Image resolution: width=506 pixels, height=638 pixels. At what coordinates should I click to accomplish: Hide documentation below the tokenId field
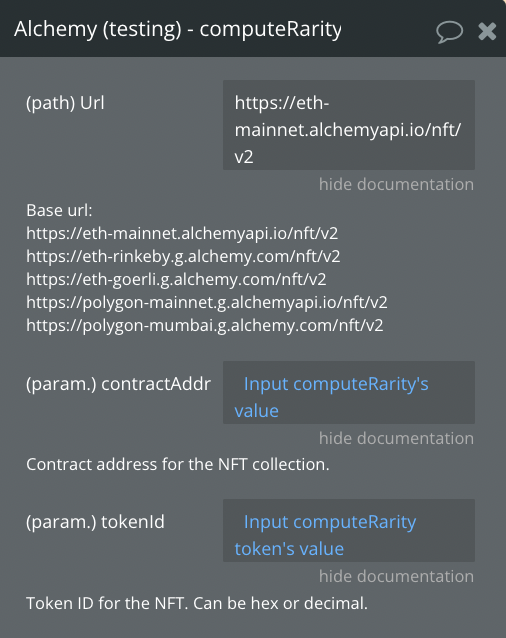396,576
